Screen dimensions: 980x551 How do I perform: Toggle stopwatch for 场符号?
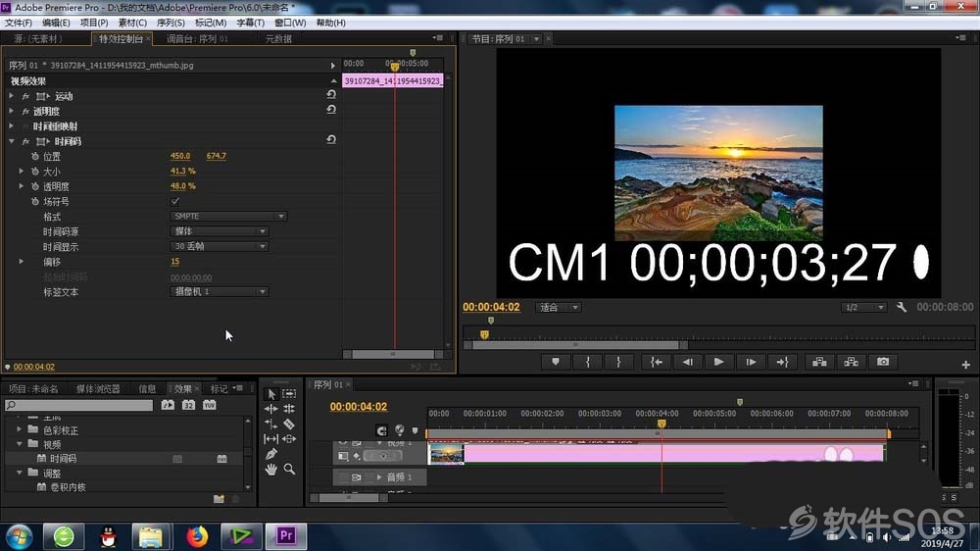click(35, 201)
